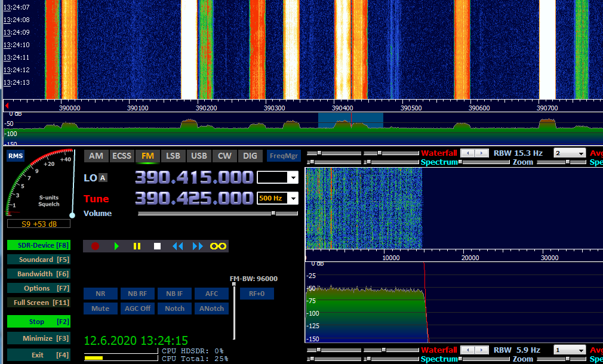The height and width of the screenshot is (364, 603).
Task: Open the FreqMgr frequency manager
Action: [x=284, y=156]
